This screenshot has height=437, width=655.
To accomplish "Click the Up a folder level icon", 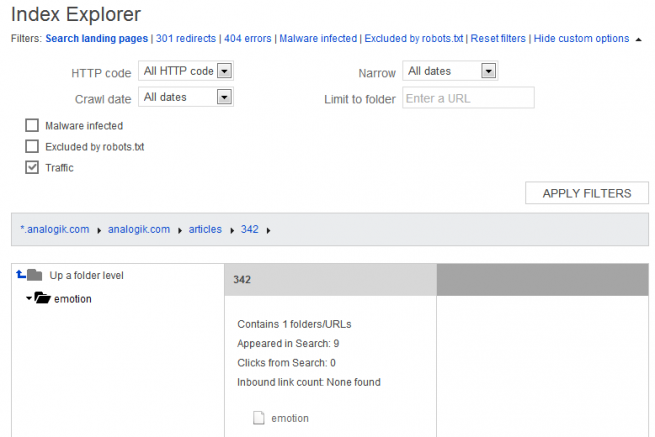I will tap(29, 275).
